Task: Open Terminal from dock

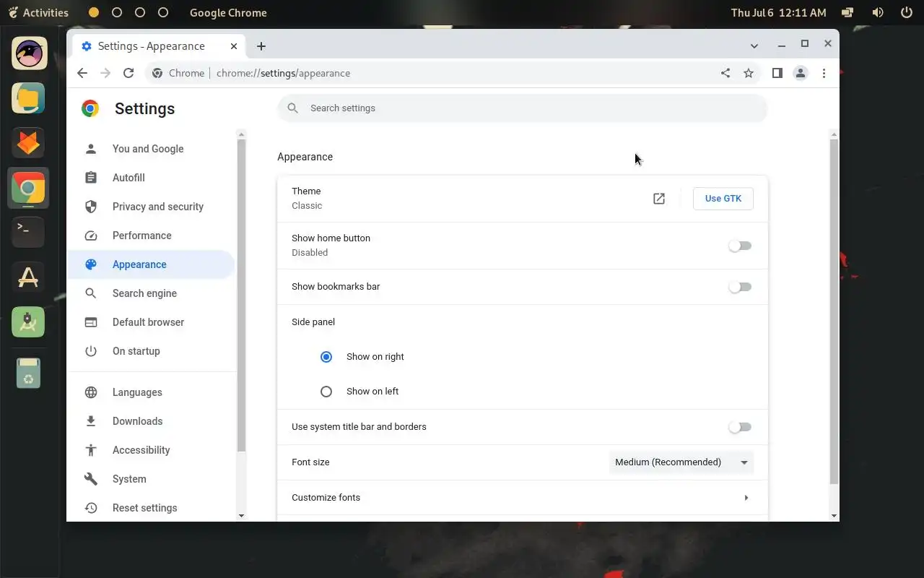Action: (29, 233)
